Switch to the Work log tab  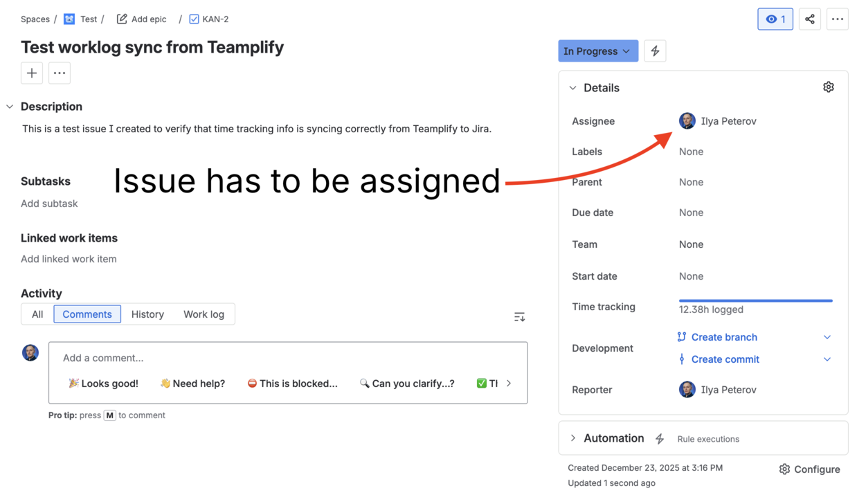click(x=204, y=314)
